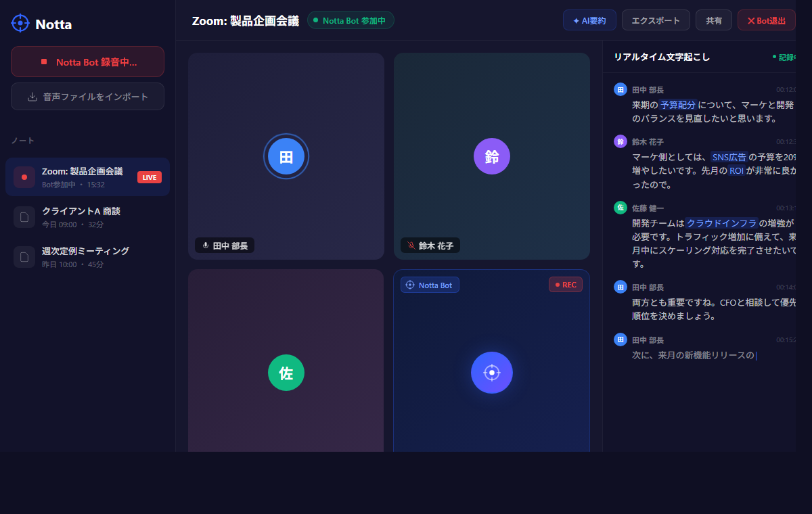
Task: Click the highlighted keyword 予算配分
Action: coord(677,105)
